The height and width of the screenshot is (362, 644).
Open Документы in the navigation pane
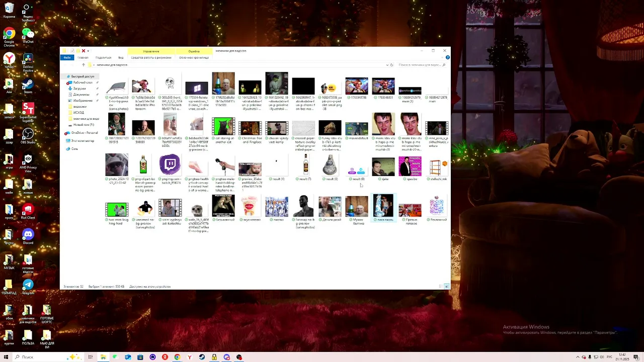(x=81, y=95)
